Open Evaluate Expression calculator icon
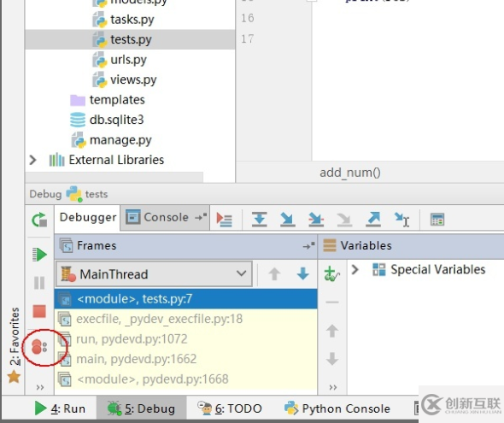The height and width of the screenshot is (423, 504). pos(437,220)
